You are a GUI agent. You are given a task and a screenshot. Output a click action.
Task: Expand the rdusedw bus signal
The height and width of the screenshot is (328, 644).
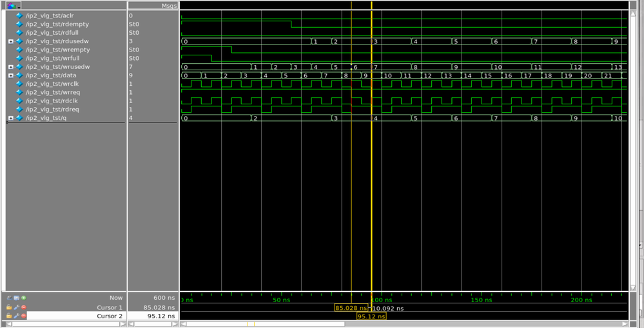point(11,41)
